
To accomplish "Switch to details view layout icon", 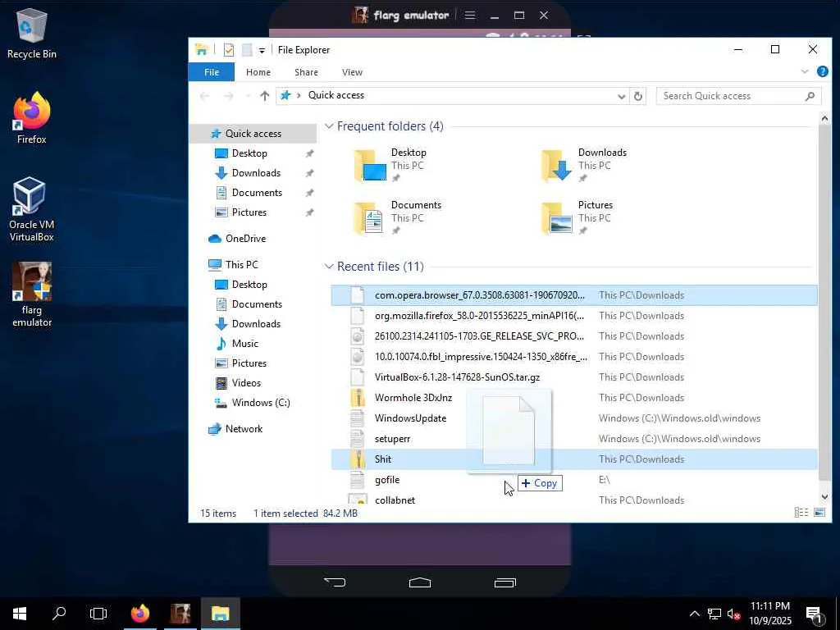I will pos(801,513).
